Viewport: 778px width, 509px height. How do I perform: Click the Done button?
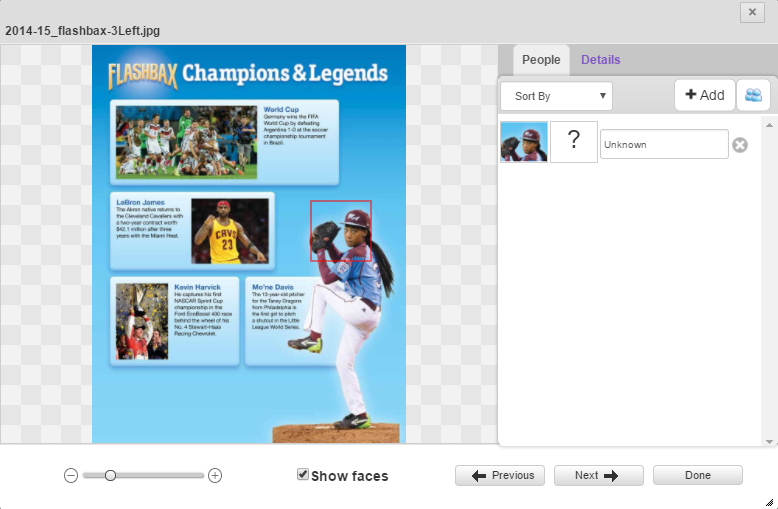698,475
